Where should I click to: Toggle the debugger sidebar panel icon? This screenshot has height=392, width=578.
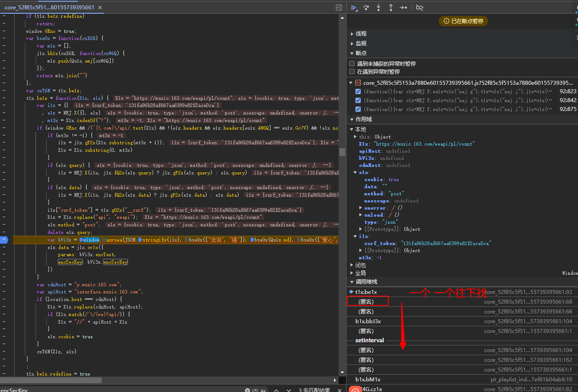(339, 8)
